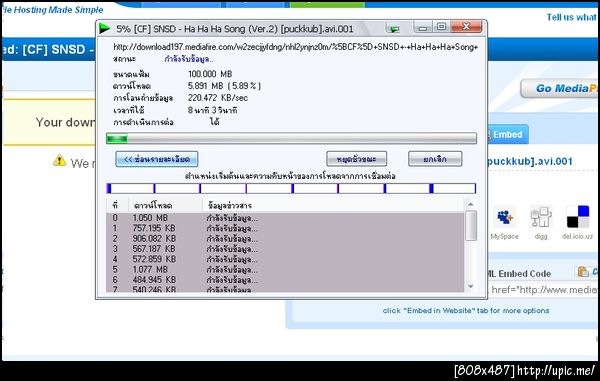Open the Embed tab on MediaFire page

pos(507,135)
